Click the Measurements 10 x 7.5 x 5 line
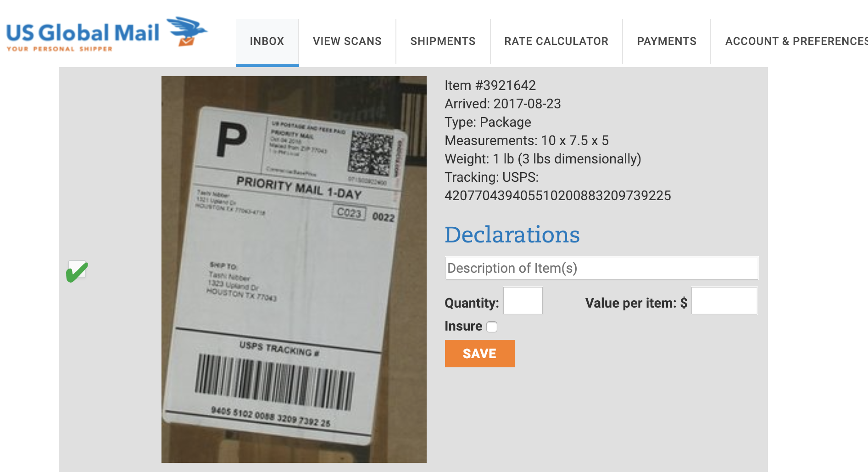868x472 pixels. [x=526, y=140]
